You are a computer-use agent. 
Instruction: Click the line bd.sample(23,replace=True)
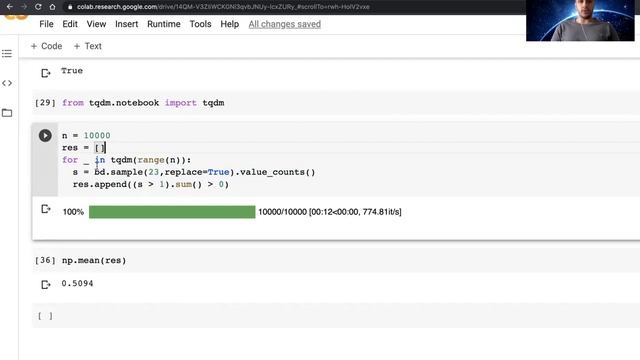coord(194,172)
